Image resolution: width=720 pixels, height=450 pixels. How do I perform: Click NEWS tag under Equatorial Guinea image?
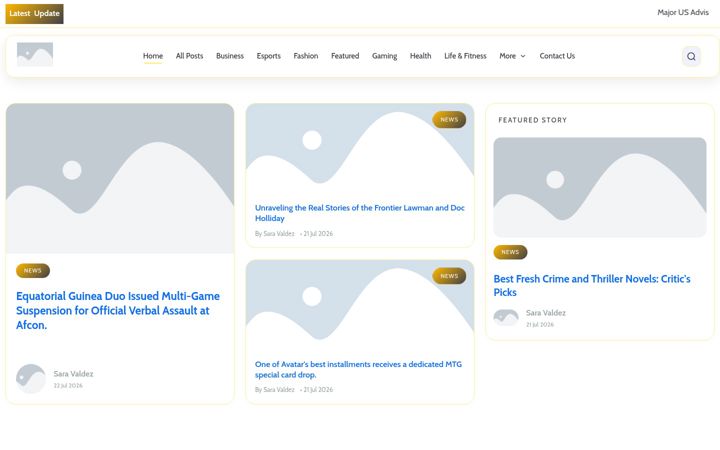point(33,270)
